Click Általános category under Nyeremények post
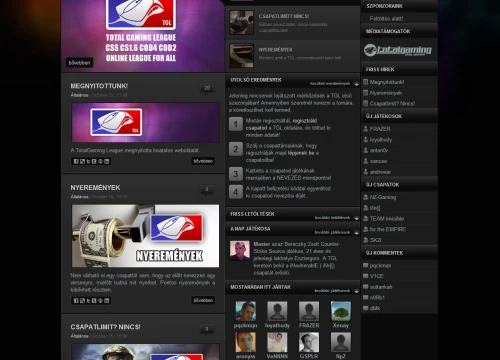The image size is (500, 360). (x=79, y=197)
